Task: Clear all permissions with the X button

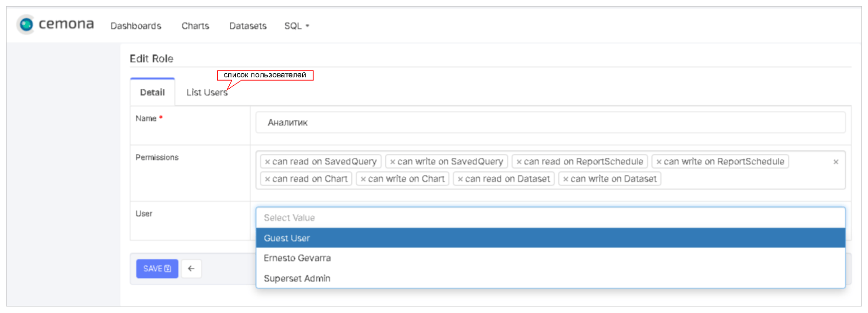Action: point(835,162)
